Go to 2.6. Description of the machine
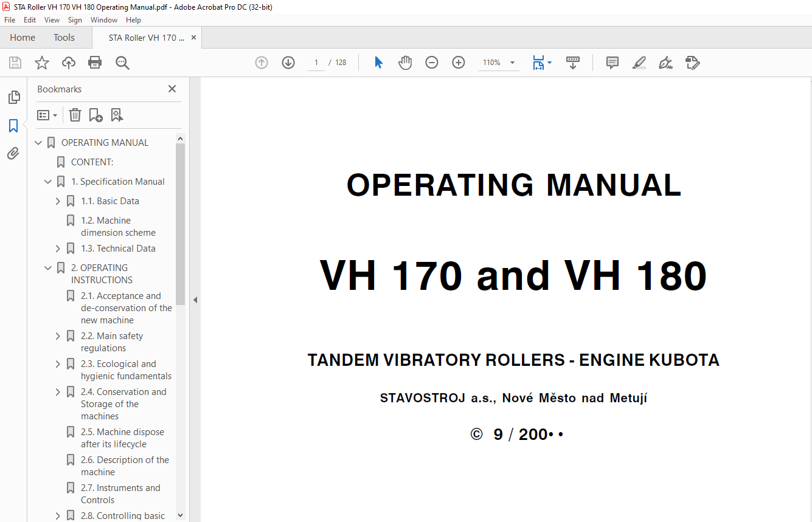812x522 pixels. tap(125, 466)
